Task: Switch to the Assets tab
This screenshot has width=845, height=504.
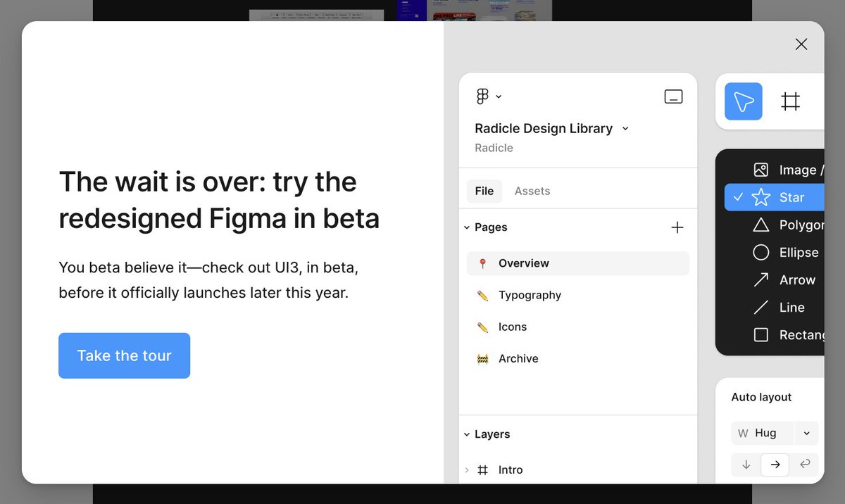Action: pyautogui.click(x=532, y=191)
